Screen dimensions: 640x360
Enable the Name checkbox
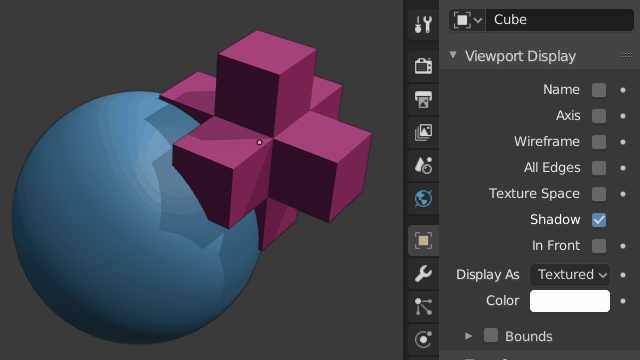(x=599, y=90)
